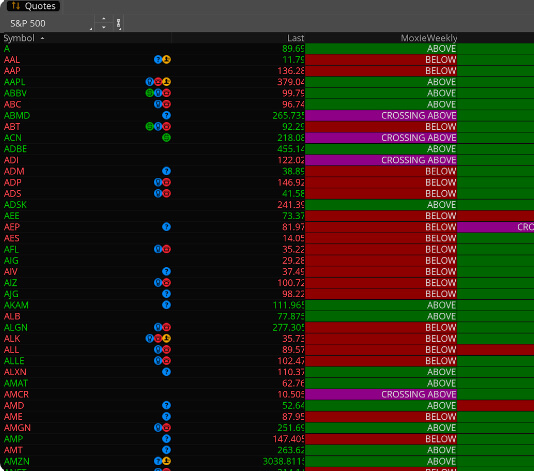Screen dimensions: 534x471
Task: Click the blue icon in AJG row
Action: [167, 294]
